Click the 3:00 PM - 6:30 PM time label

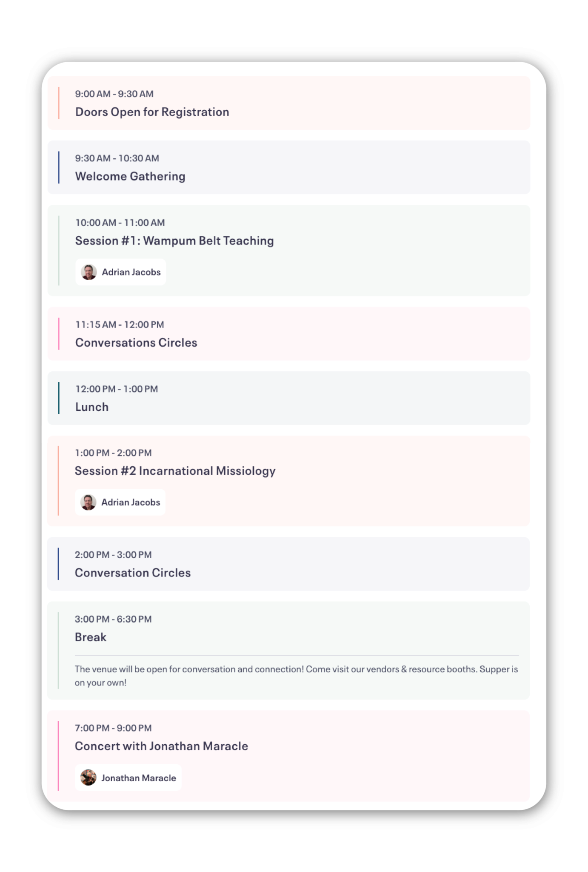(x=113, y=619)
